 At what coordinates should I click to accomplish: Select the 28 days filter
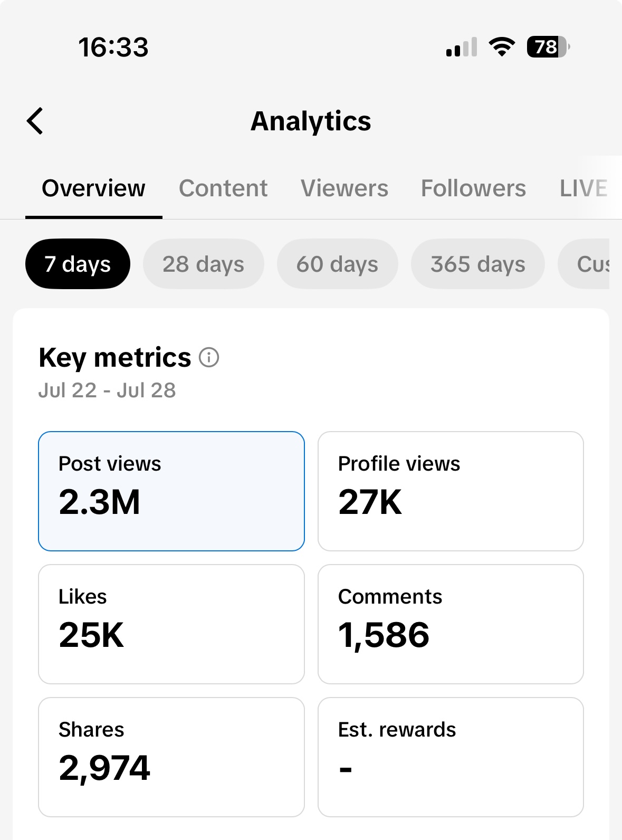pyautogui.click(x=203, y=264)
